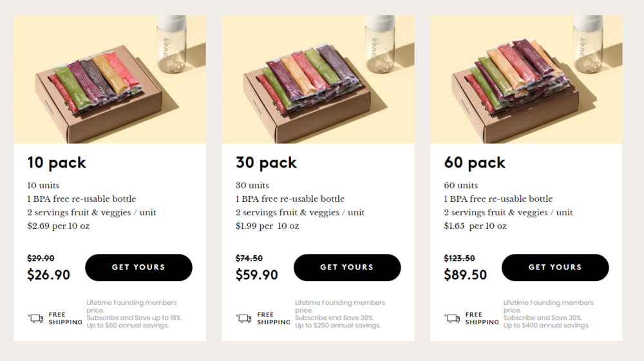Image resolution: width=644 pixels, height=361 pixels.
Task: Open the 10 pack product image
Action: 110,79
